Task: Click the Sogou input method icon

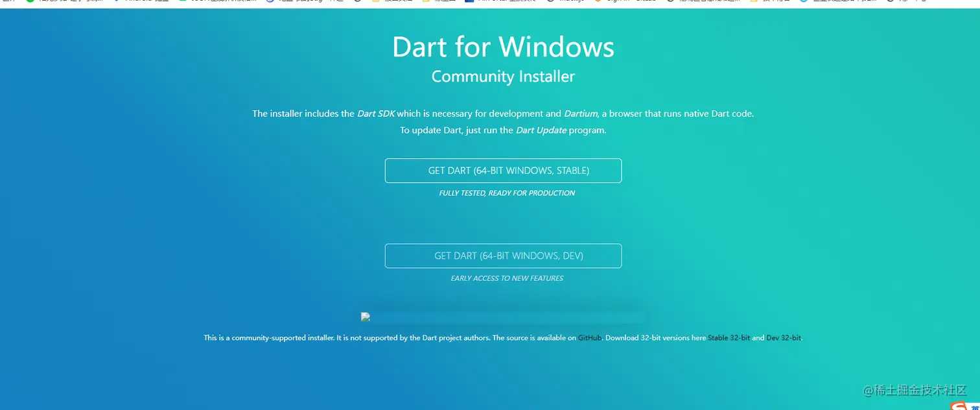Action: coord(959,405)
